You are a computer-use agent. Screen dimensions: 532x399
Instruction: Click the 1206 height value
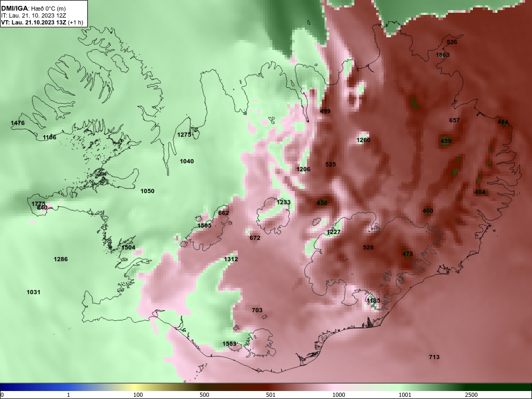coord(303,169)
